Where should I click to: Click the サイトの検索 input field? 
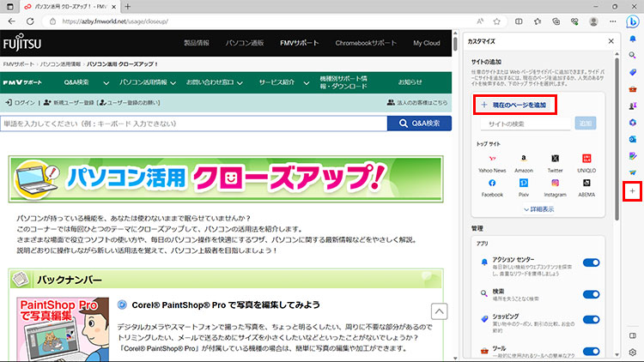[525, 124]
